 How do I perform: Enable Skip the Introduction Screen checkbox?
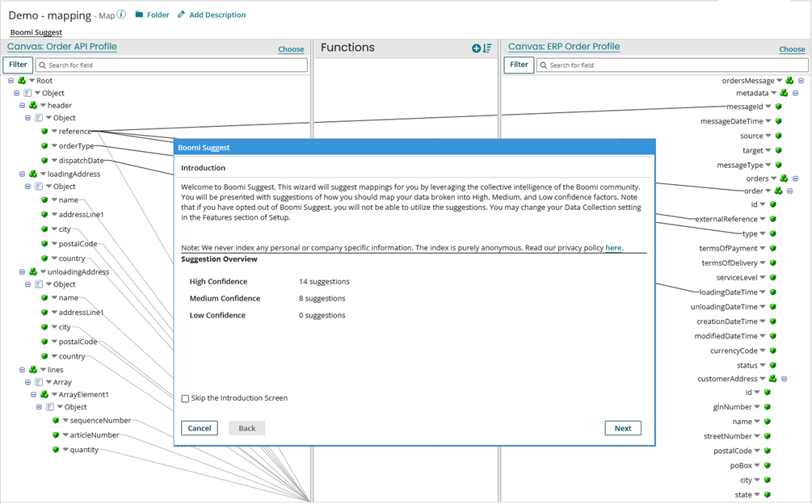coord(185,398)
